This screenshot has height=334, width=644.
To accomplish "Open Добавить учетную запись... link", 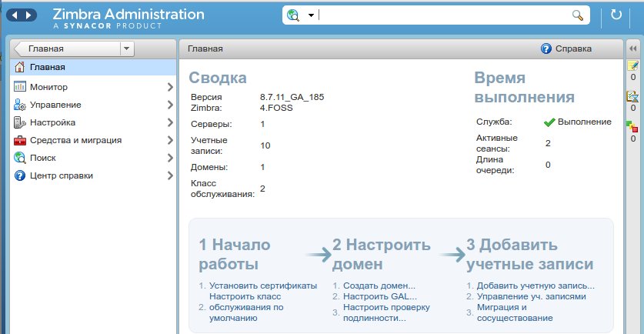I will (536, 286).
